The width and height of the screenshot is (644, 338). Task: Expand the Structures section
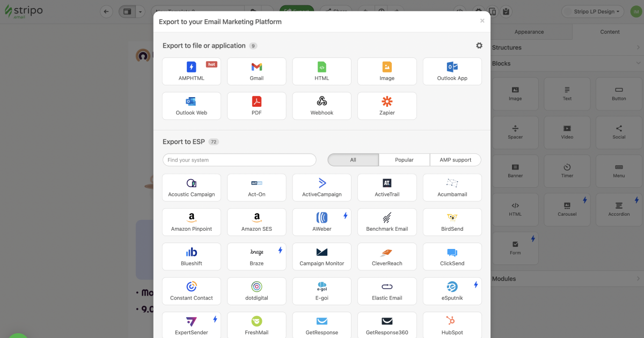pos(567,47)
